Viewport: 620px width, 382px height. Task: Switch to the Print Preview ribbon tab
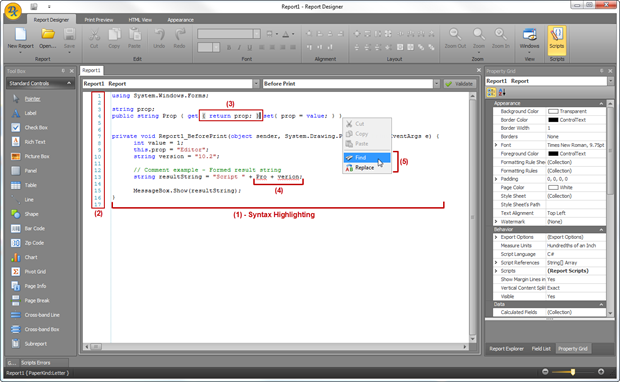pyautogui.click(x=98, y=20)
